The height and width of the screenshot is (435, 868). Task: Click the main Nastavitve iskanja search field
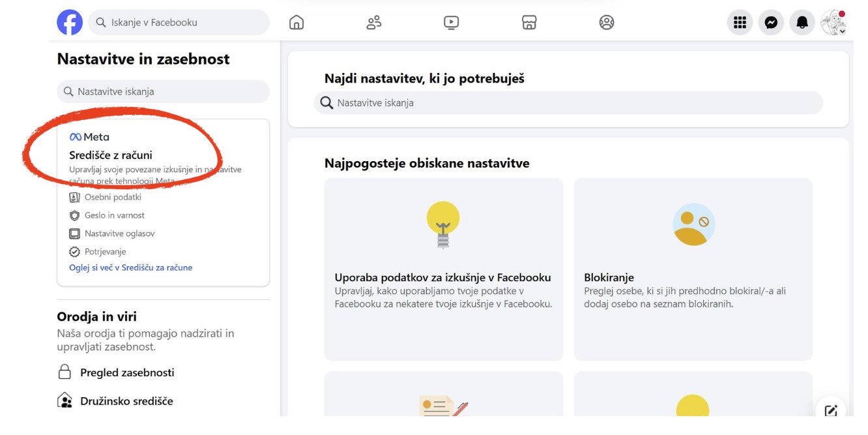[568, 103]
